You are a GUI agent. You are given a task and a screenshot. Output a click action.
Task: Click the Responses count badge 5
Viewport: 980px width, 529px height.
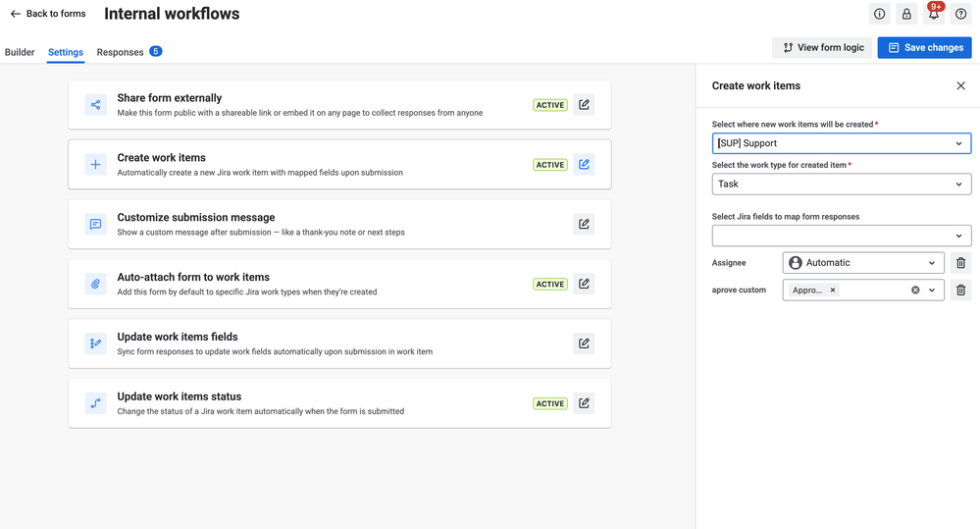pyautogui.click(x=156, y=51)
